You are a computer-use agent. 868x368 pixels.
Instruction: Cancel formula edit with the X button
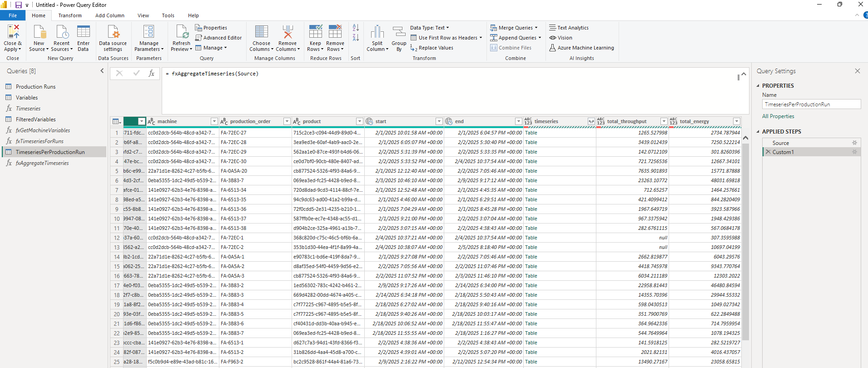click(119, 73)
